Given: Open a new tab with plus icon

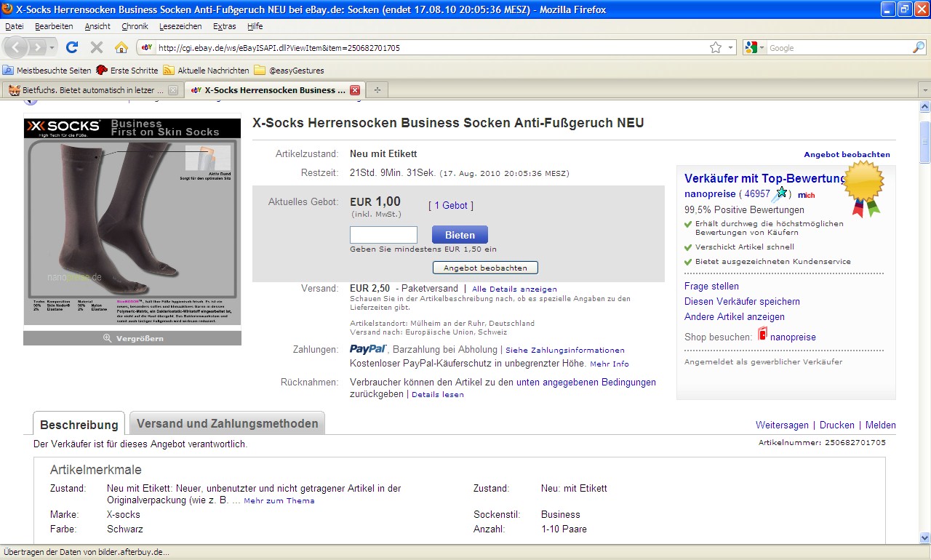Looking at the screenshot, I should pyautogui.click(x=377, y=90).
